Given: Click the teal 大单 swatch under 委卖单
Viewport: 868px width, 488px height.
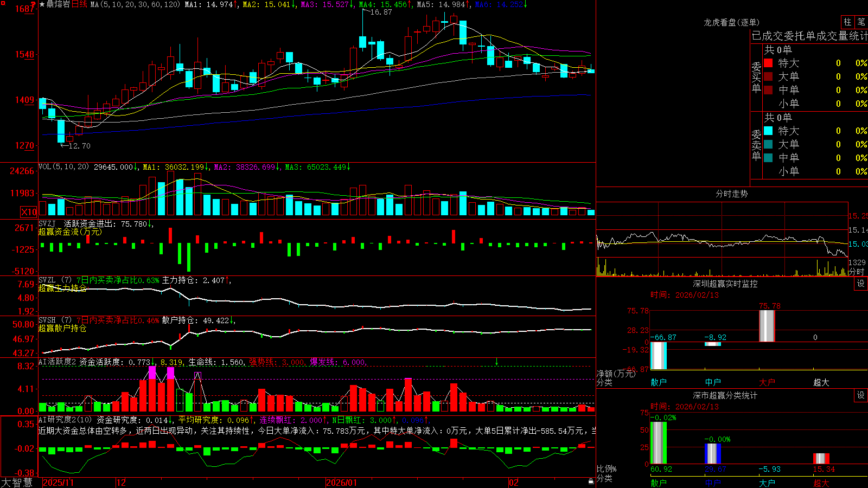Looking at the screenshot, I should tap(768, 144).
